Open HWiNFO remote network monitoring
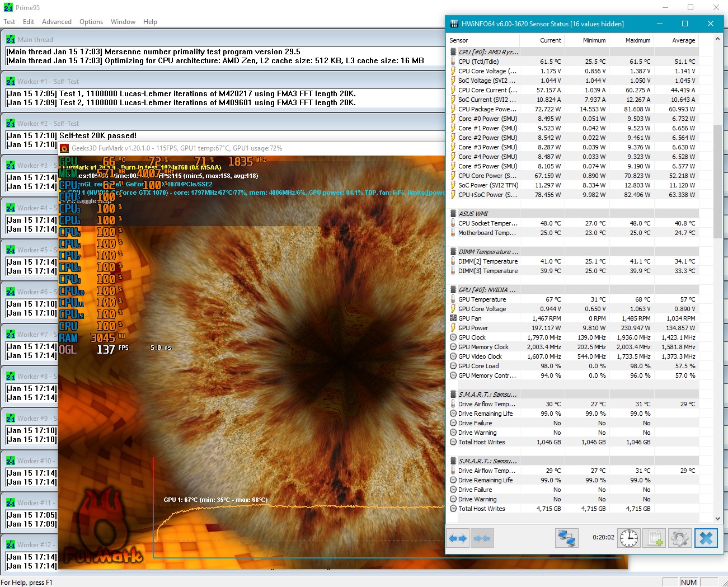The height and width of the screenshot is (587, 728). [566, 538]
